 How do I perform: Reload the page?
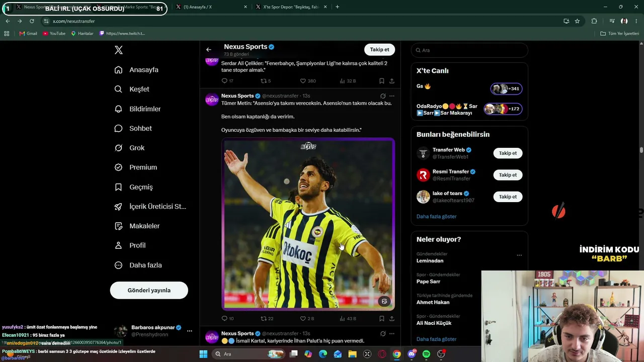32,21
